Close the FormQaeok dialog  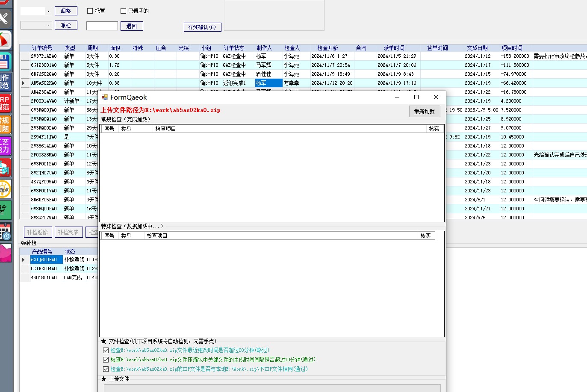(436, 97)
